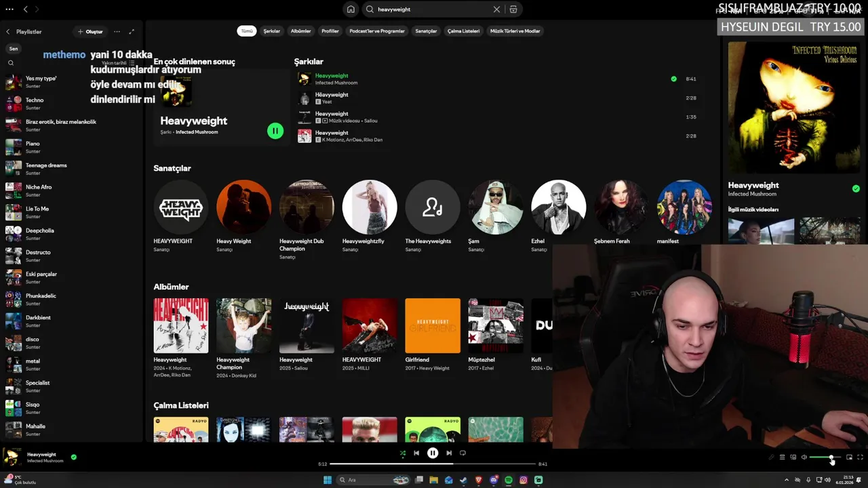Toggle liked check in now-playing bar
This screenshot has width=868, height=488.
pos(74,457)
